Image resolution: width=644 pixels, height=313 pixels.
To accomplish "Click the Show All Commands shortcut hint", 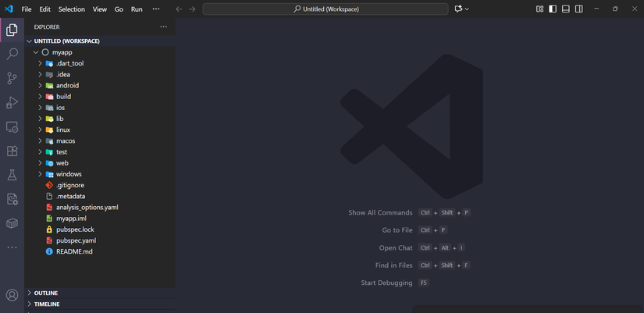I will (409, 212).
